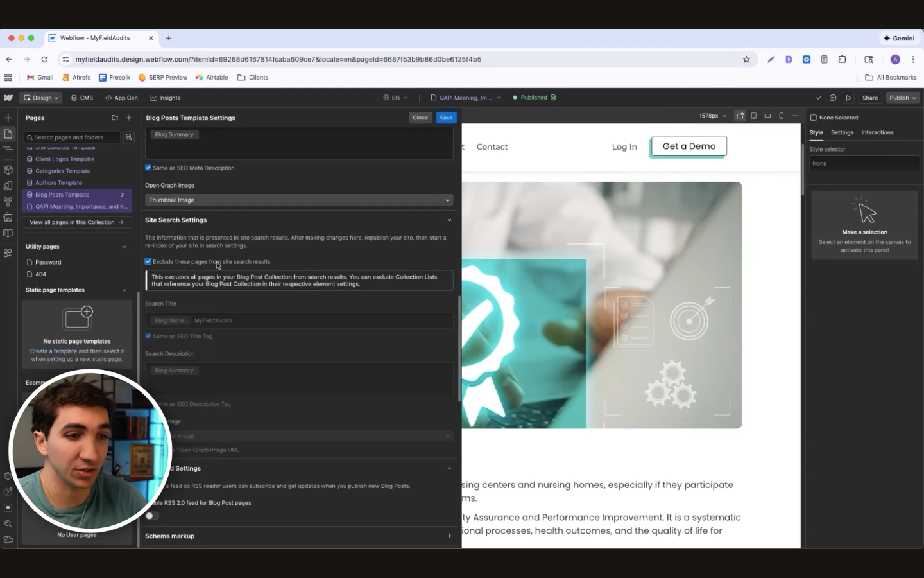Open the Navigator panel icon

pos(8,150)
